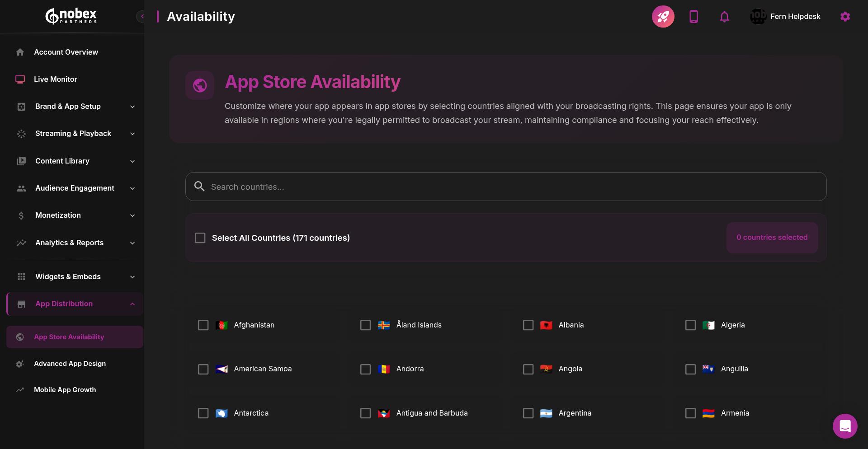Enable the Select All Countries checkbox
This screenshot has width=868, height=449.
pos(200,238)
